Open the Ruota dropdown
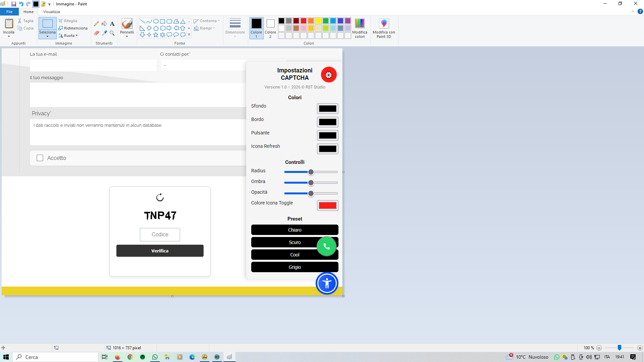The image size is (644, 362). [x=68, y=36]
